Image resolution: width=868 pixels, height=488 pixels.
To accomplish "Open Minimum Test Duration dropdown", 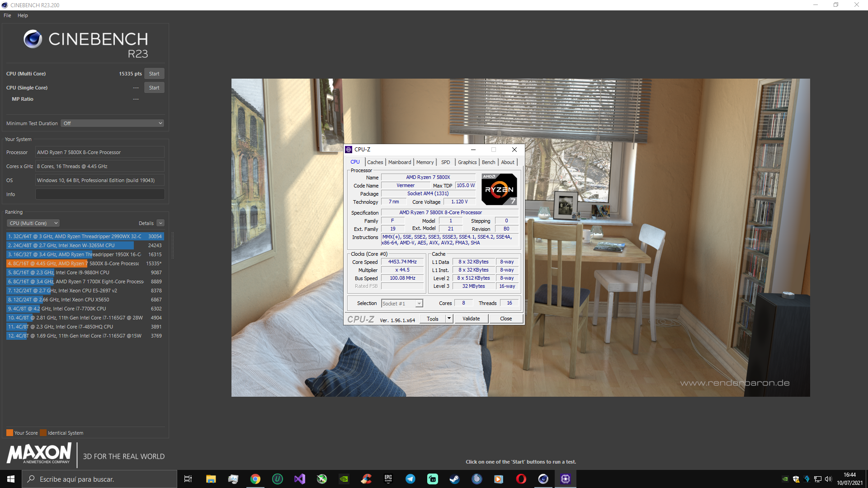I will pos(112,123).
